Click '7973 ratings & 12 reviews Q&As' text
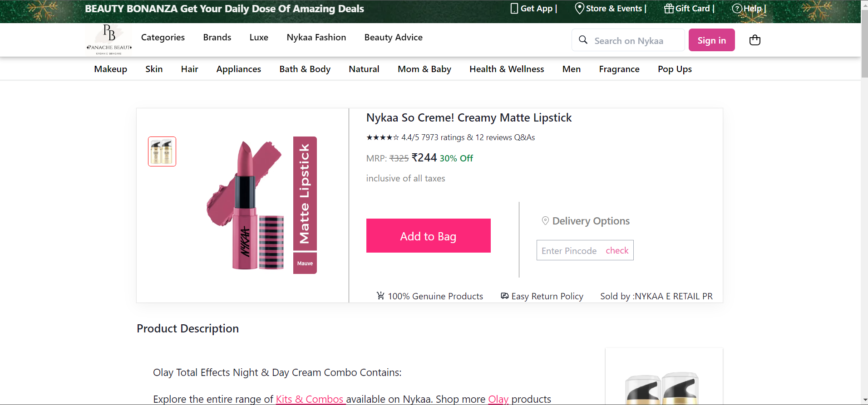Viewport: 868px width, 405px height. coord(478,137)
